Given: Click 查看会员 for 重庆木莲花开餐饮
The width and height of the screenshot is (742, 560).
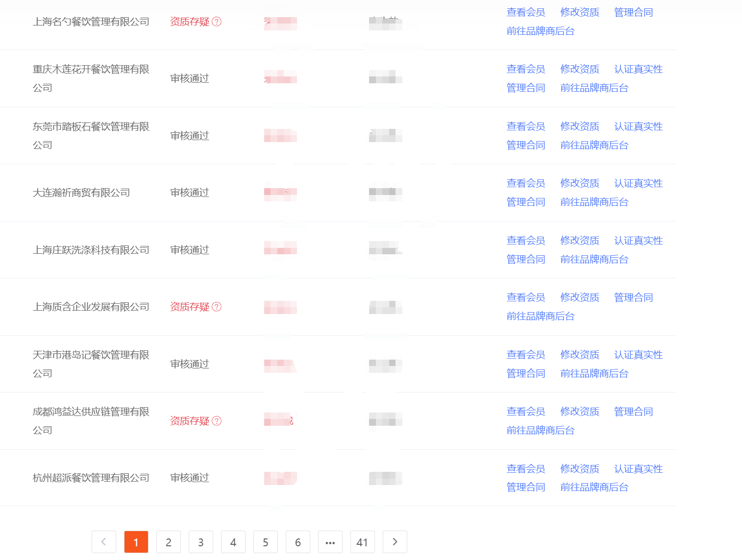Looking at the screenshot, I should 525,69.
